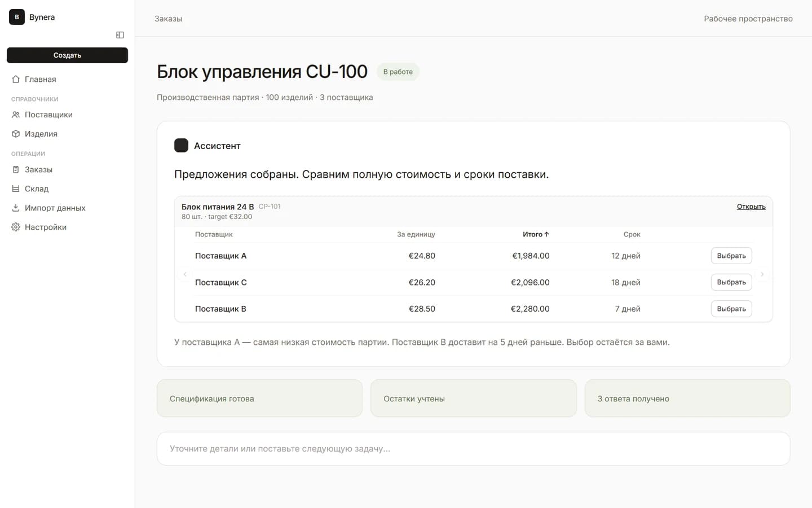Click the Заказы document icon

(16, 169)
